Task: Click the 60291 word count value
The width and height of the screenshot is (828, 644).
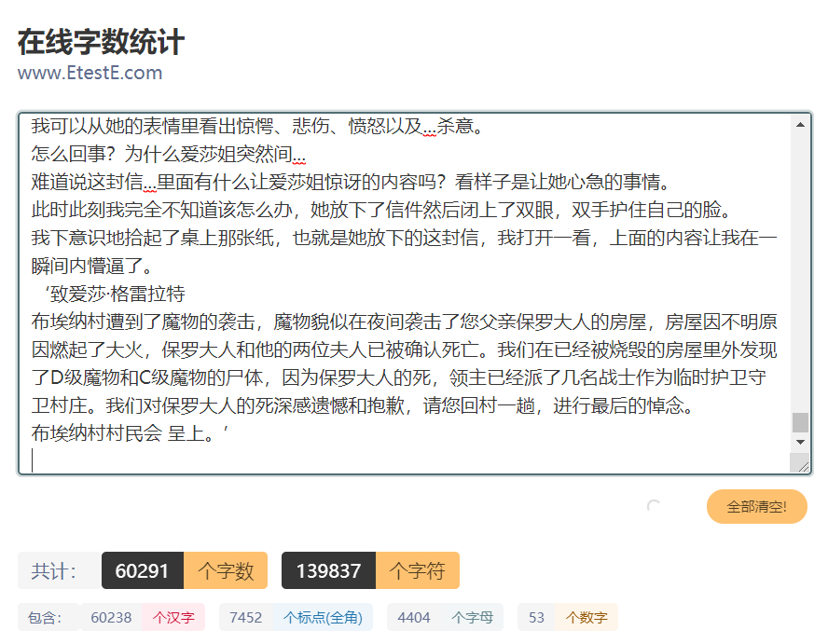Action: 142,570
